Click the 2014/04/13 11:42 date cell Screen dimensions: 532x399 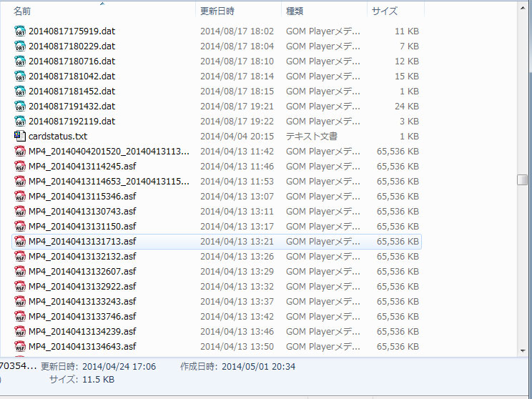(x=237, y=151)
